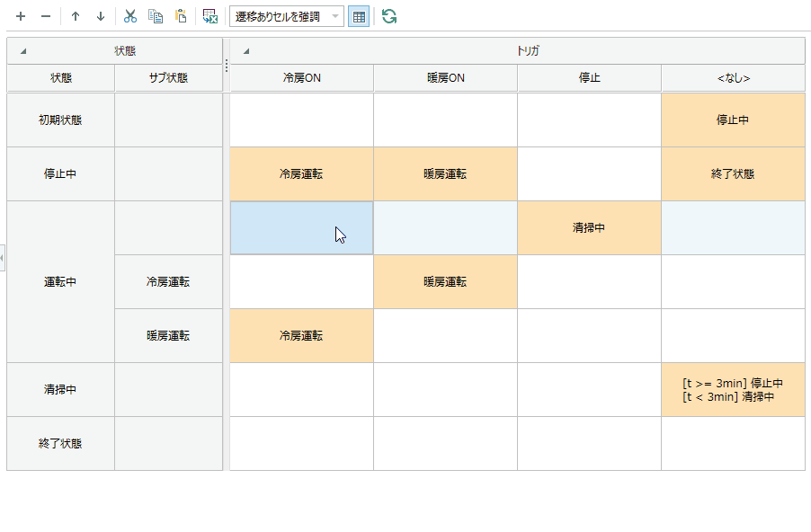This screenshot has width=811, height=532.
Task: Copy the selection with the copy icon
Action: 156,16
